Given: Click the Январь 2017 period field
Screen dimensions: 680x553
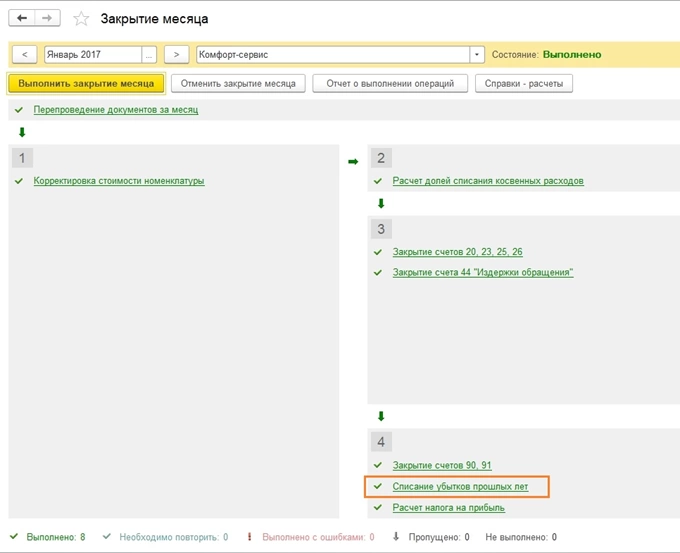Looking at the screenshot, I should point(92,55).
